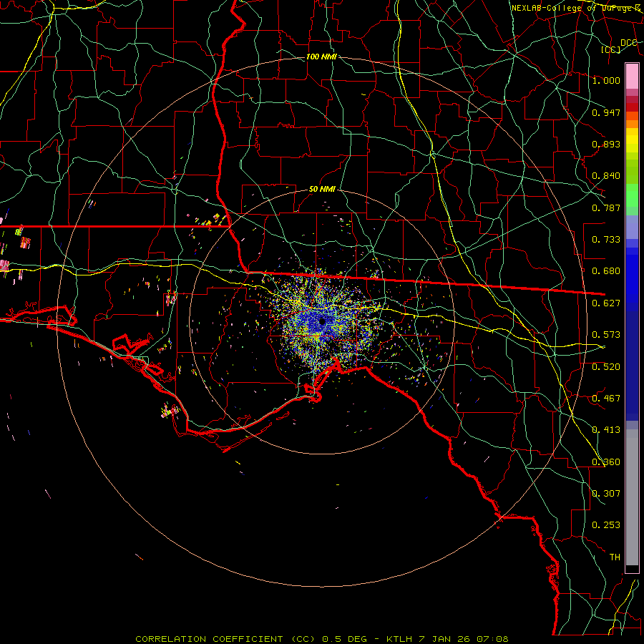Viewport: 644px width, 644px height.
Task: Click the 0.467 color scale value
Action: coord(606,399)
